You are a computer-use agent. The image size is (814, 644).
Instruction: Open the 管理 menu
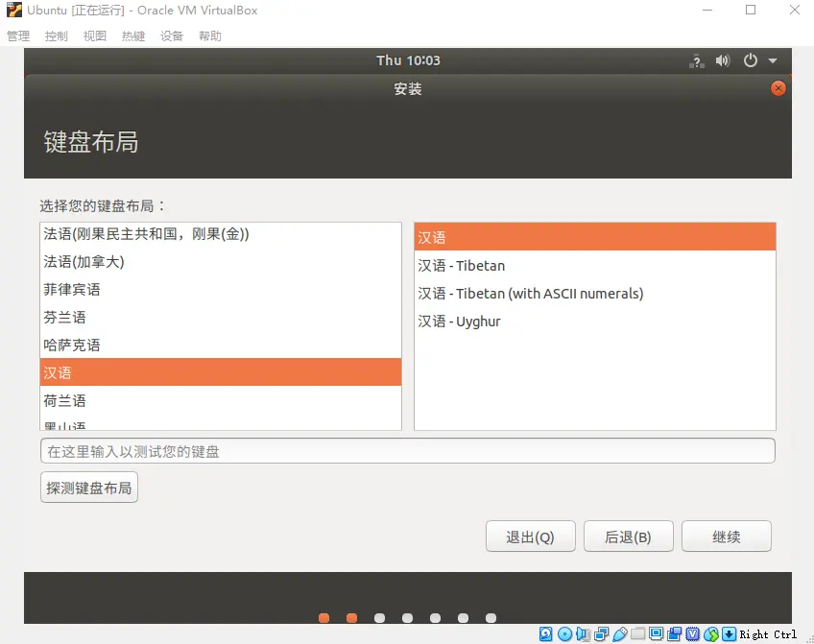(x=18, y=36)
